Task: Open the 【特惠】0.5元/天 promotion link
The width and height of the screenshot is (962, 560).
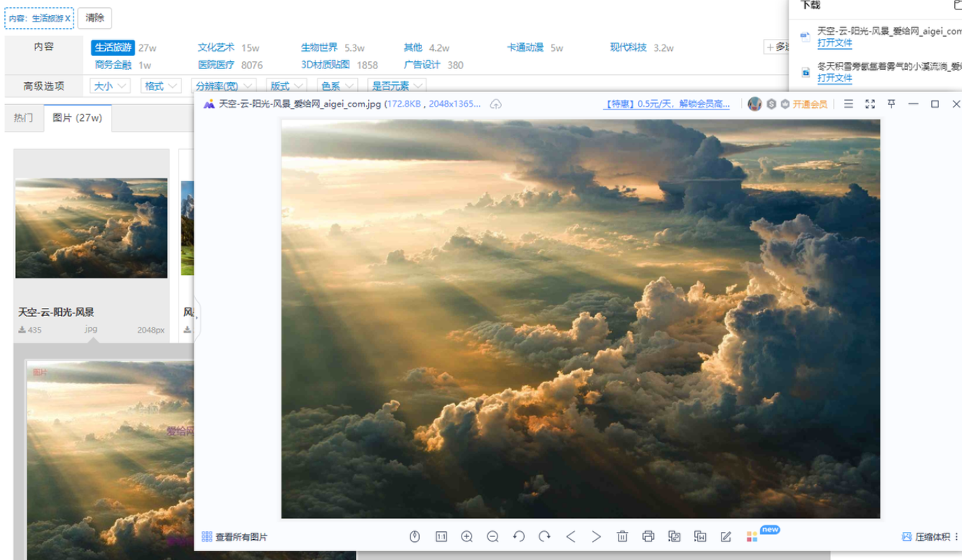Action: [667, 104]
